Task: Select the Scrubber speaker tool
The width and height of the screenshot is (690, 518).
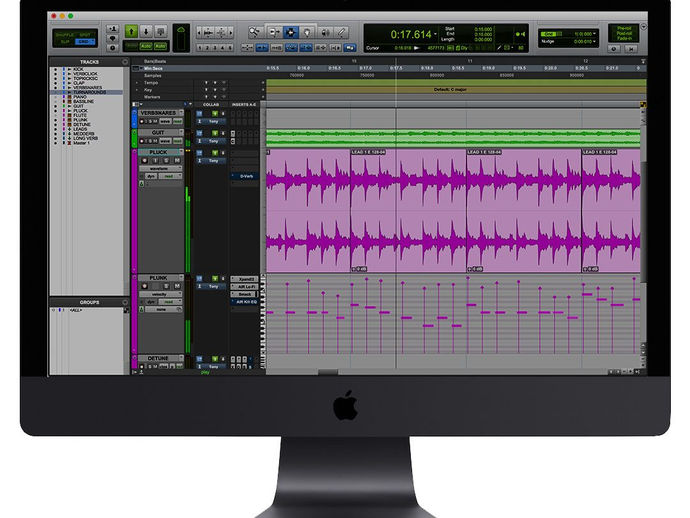Action: [325, 32]
